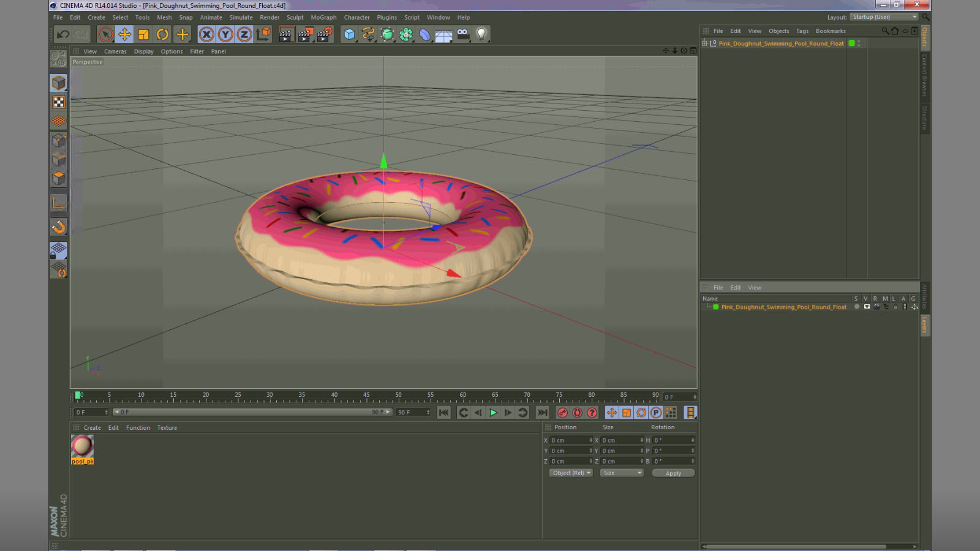Toggle Y axis lock

[x=225, y=34]
